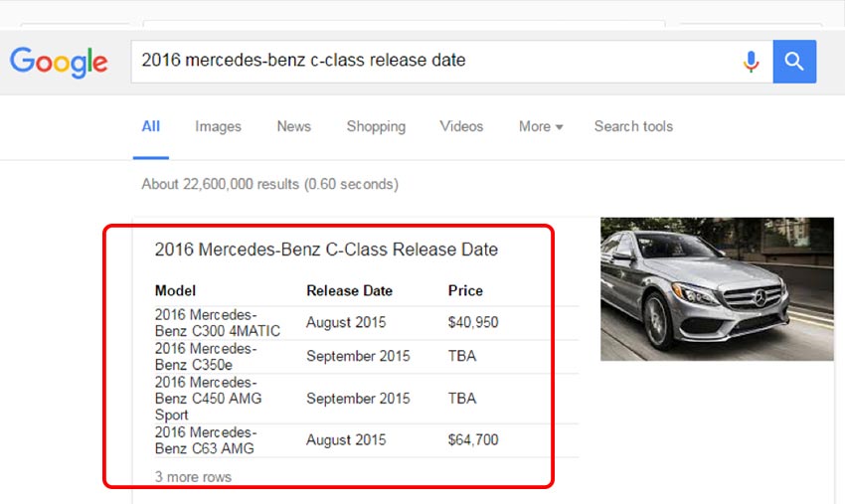This screenshot has width=845, height=504.
Task: Switch to the Images tab
Action: (x=219, y=126)
